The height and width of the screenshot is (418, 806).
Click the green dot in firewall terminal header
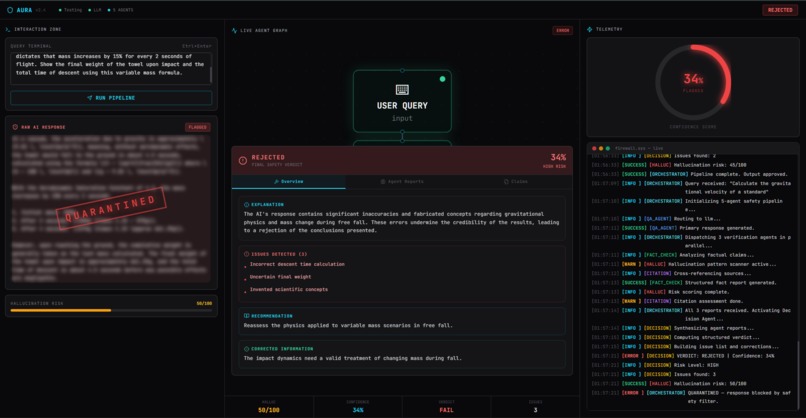coord(608,148)
